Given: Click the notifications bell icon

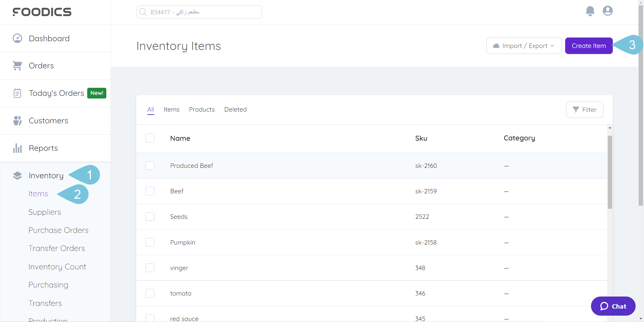Looking at the screenshot, I should click(590, 11).
